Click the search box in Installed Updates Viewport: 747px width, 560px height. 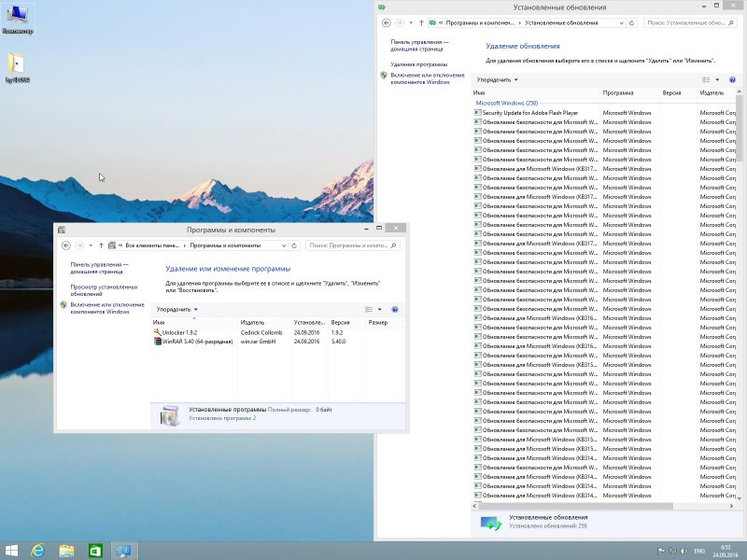(x=690, y=22)
